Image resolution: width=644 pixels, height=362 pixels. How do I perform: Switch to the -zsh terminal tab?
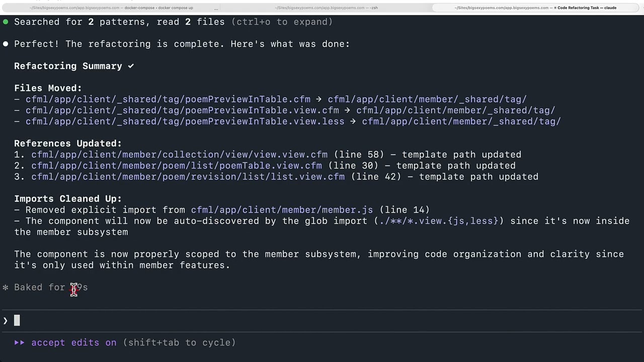click(x=326, y=8)
